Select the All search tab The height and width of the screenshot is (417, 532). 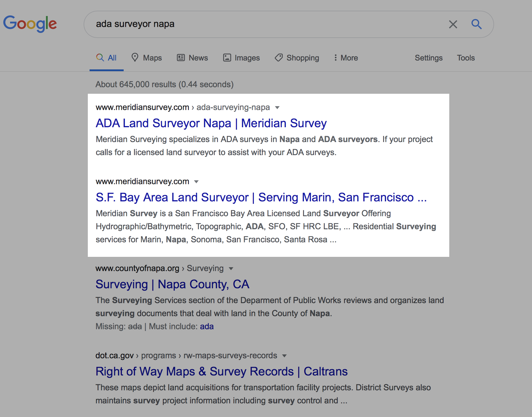[106, 58]
